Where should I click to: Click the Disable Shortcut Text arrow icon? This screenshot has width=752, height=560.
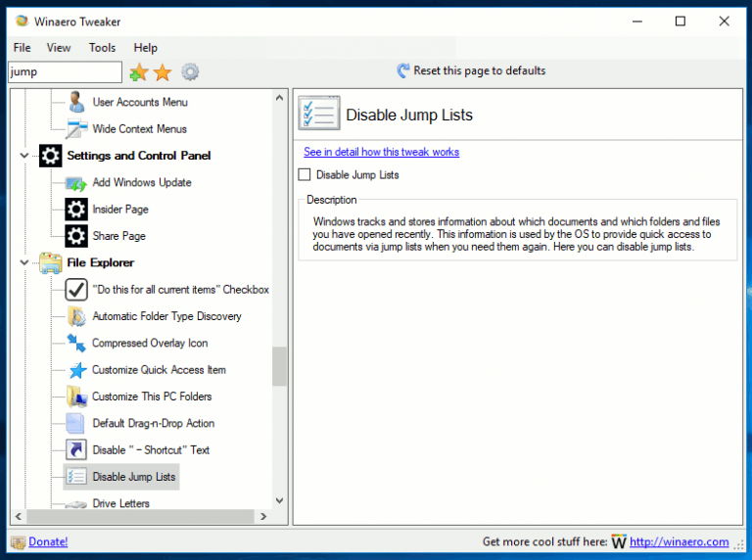click(76, 449)
